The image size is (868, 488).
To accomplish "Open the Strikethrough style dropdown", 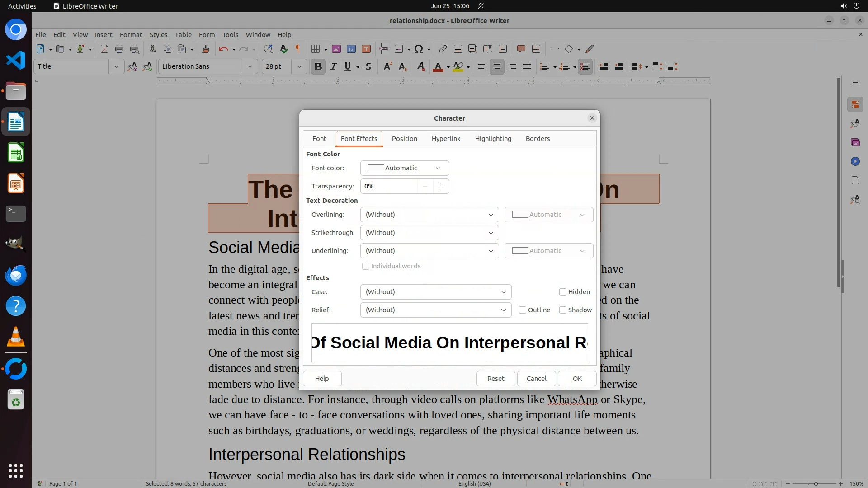I will point(429,233).
